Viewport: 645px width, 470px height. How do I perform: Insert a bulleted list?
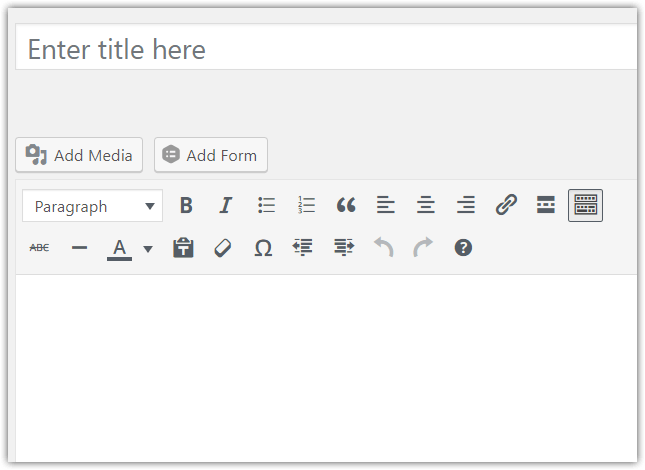[266, 205]
